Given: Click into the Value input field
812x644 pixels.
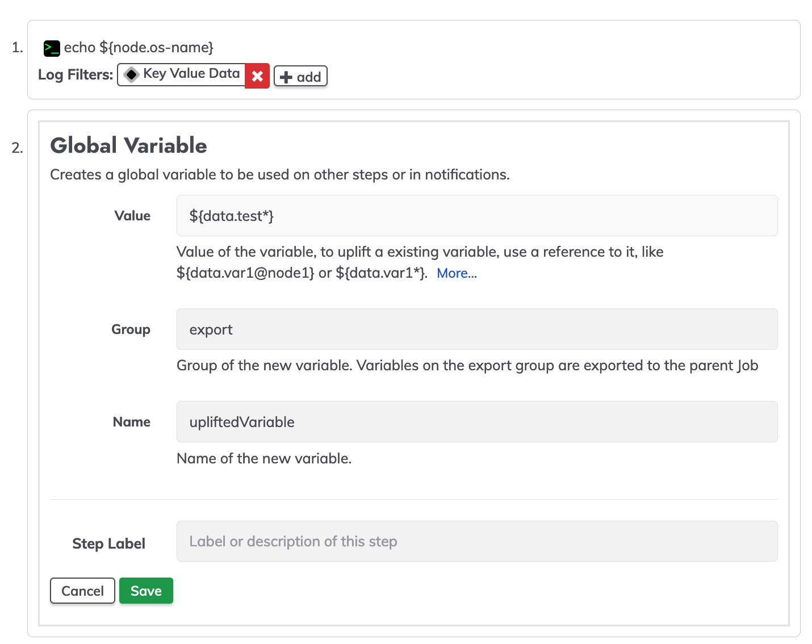Looking at the screenshot, I should 477,216.
